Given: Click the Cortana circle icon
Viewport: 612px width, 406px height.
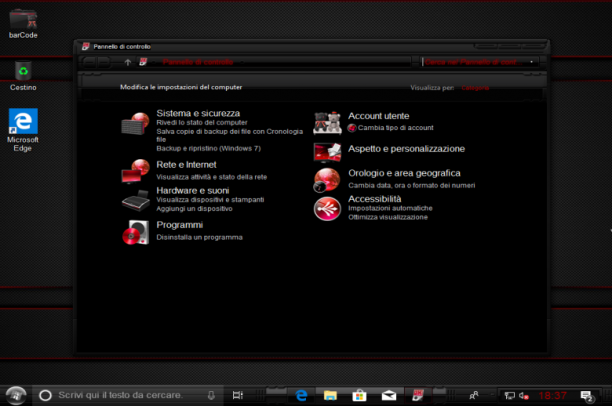Looking at the screenshot, I should coord(45,395).
